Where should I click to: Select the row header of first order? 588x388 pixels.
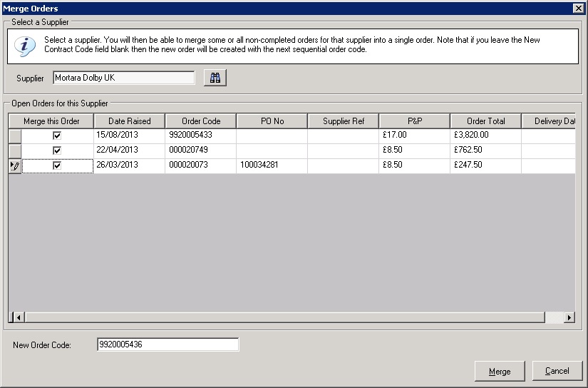coord(15,136)
